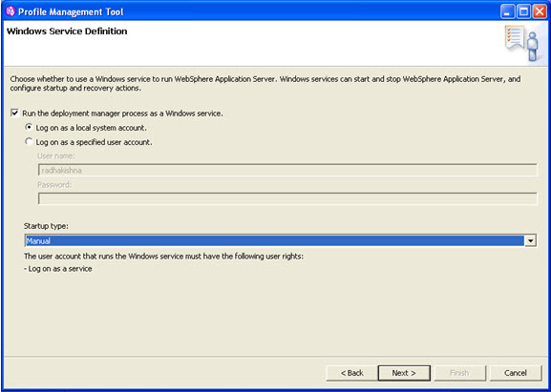Click the Profile Management Tool title bar icon
Image resolution: width=551 pixels, height=392 pixels.
[11, 11]
